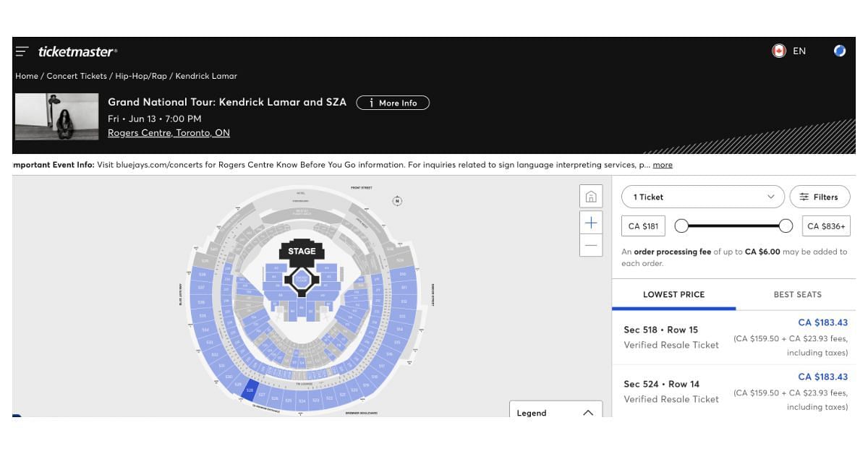Select section 522 on the seat map
Screen dimensions: 868x454
329,398
